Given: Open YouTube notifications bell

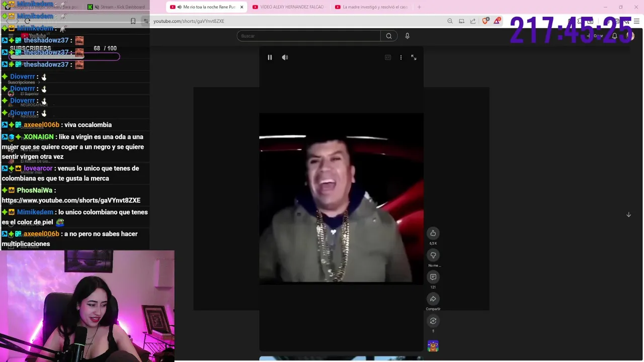Looking at the screenshot, I should tap(615, 36).
